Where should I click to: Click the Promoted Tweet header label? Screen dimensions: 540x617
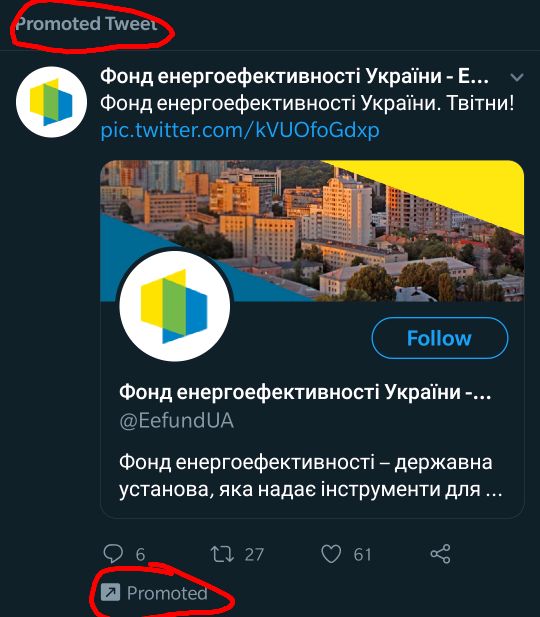pyautogui.click(x=86, y=24)
